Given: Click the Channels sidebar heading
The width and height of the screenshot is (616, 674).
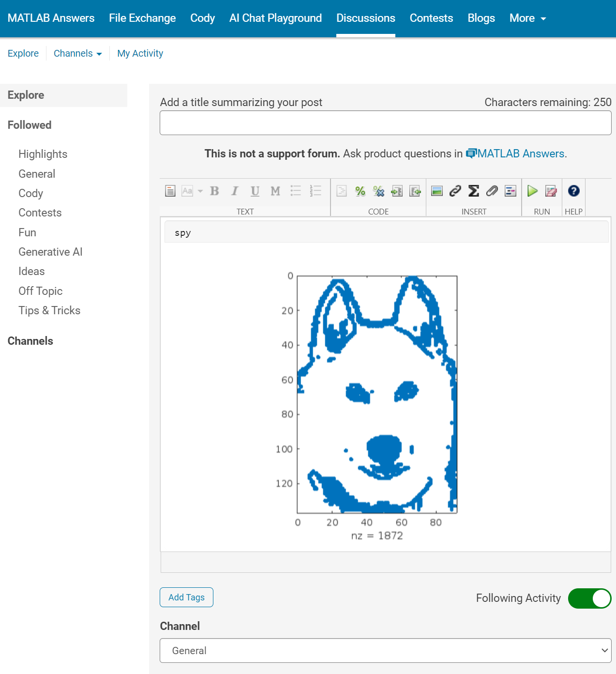Looking at the screenshot, I should 30,341.
